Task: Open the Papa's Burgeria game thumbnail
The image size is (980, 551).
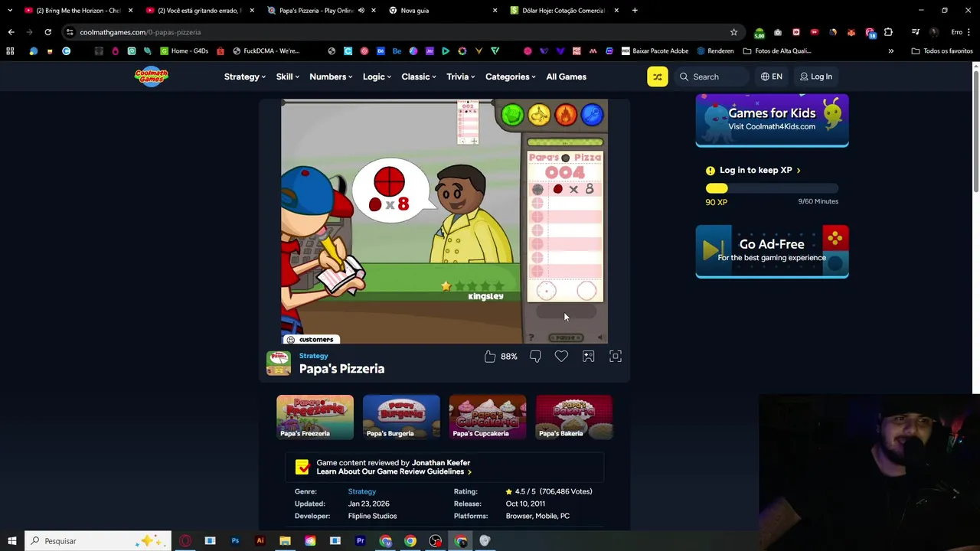Action: tap(401, 417)
